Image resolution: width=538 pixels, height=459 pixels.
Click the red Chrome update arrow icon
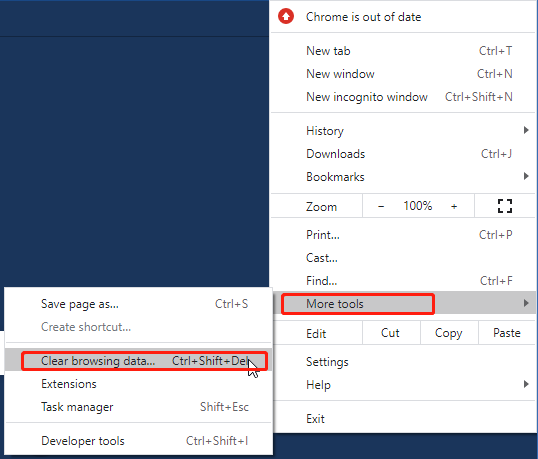coord(286,16)
